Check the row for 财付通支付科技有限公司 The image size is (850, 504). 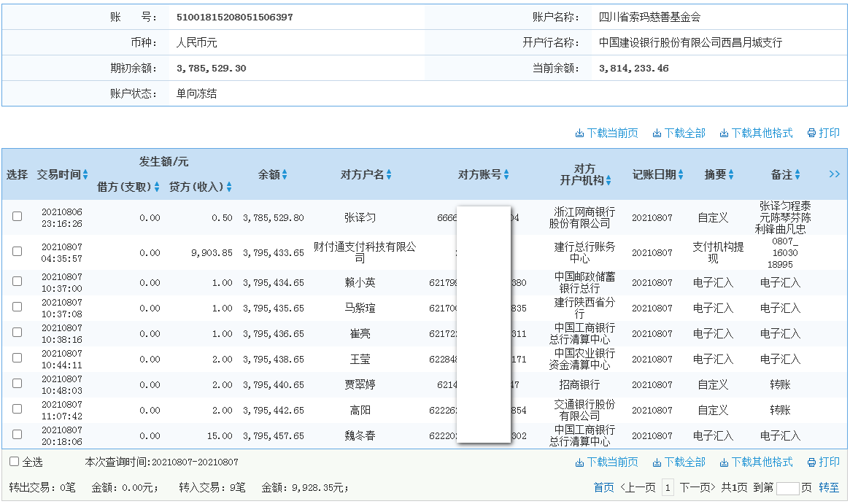[18, 252]
